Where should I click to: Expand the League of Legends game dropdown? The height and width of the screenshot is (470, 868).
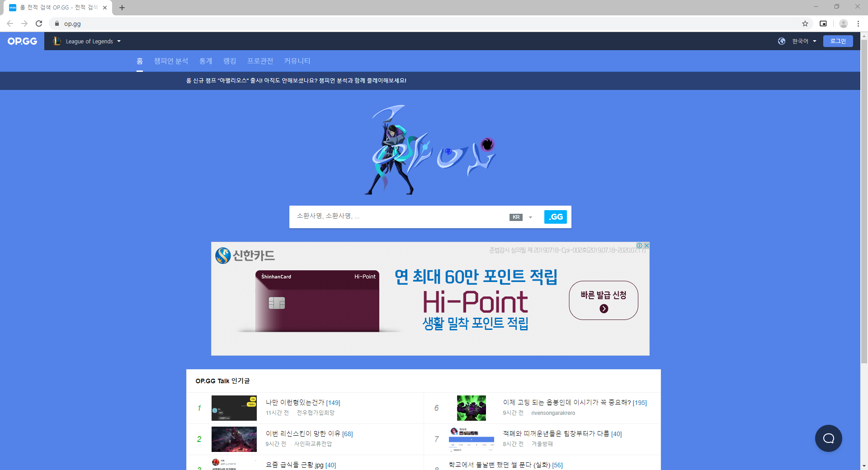119,41
